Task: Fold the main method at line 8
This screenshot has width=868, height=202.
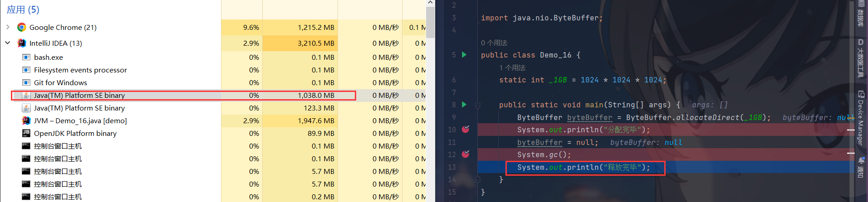Action: [x=477, y=105]
